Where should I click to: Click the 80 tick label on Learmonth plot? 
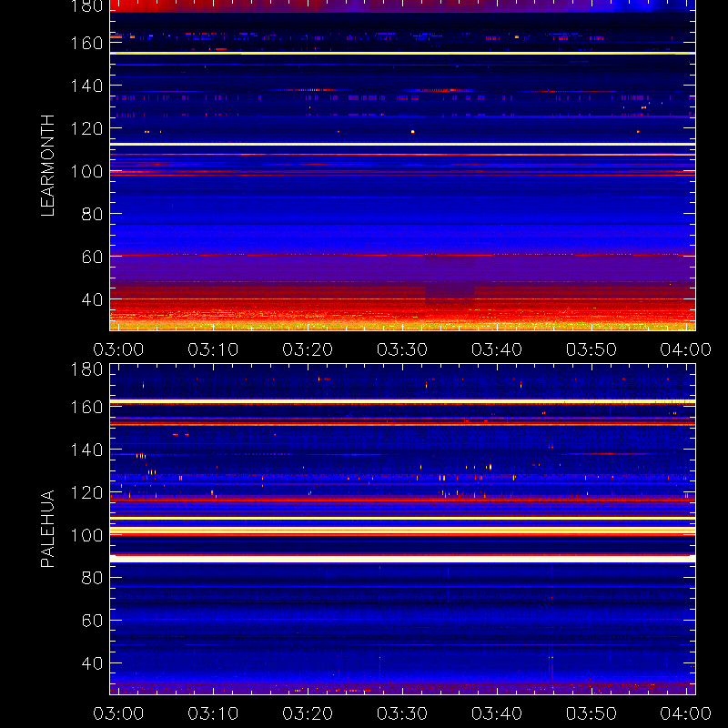[92, 214]
